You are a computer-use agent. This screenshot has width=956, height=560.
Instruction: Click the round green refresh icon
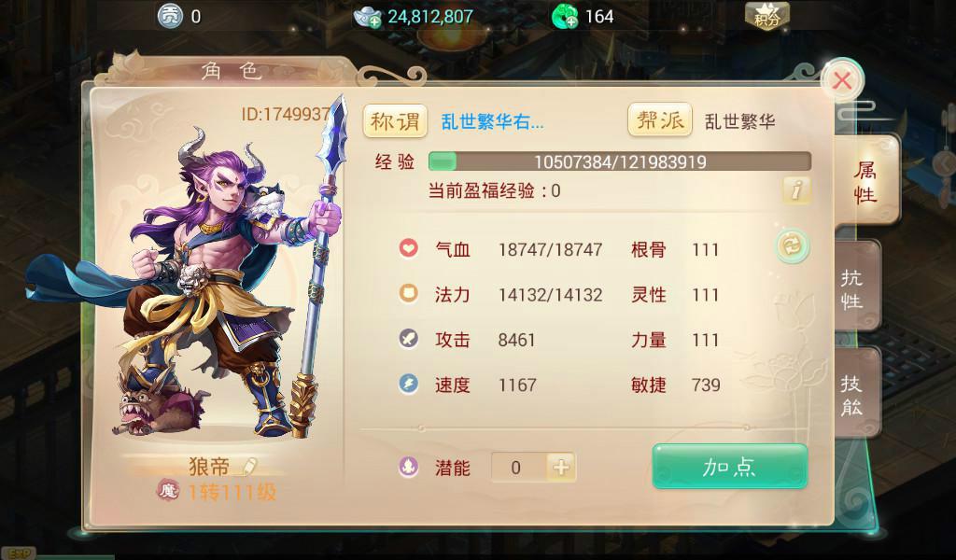[793, 245]
